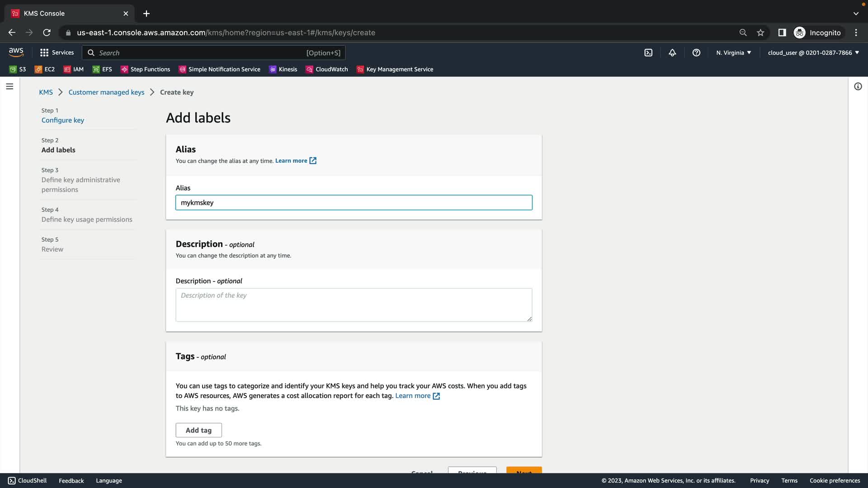Toggle the side navigation hamburger menu
Viewport: 868px width, 488px height.
click(x=9, y=86)
